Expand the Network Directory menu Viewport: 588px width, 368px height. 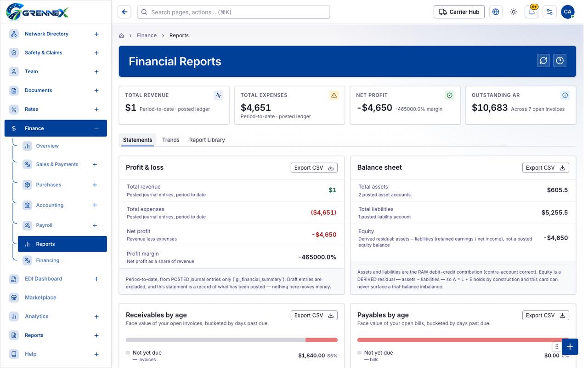coord(96,34)
